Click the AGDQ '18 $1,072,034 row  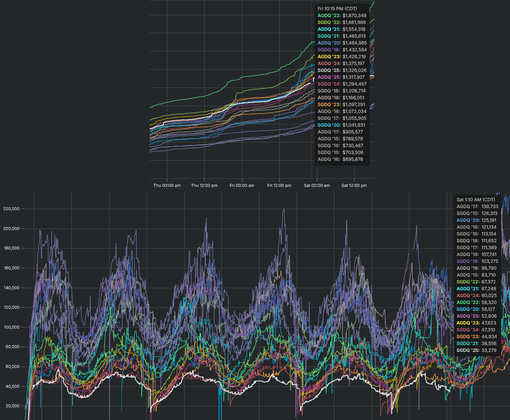(x=342, y=111)
